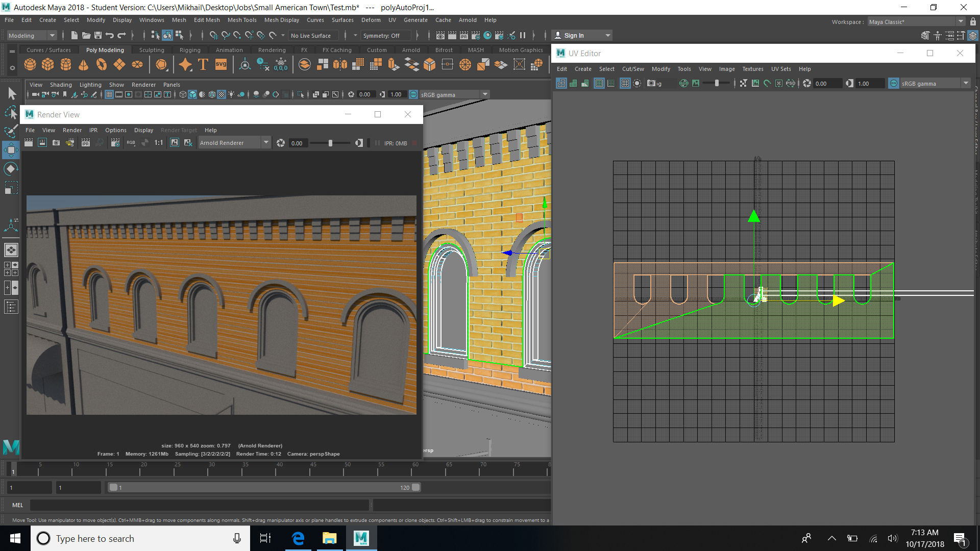The height and width of the screenshot is (551, 980).
Task: Open the IPR menu in Render View
Action: tap(93, 130)
